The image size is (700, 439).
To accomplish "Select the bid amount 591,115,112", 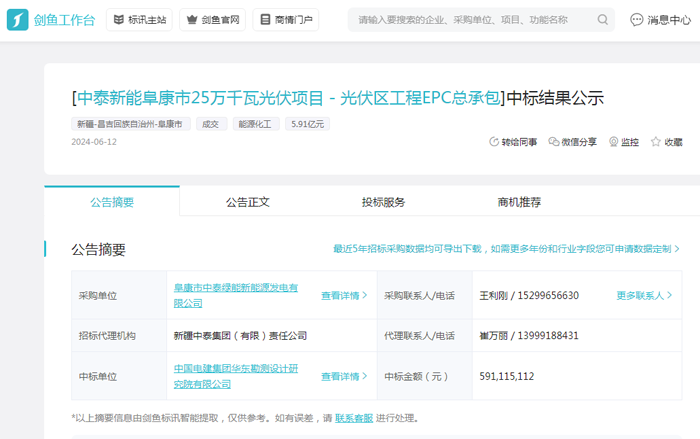I will click(x=507, y=376).
